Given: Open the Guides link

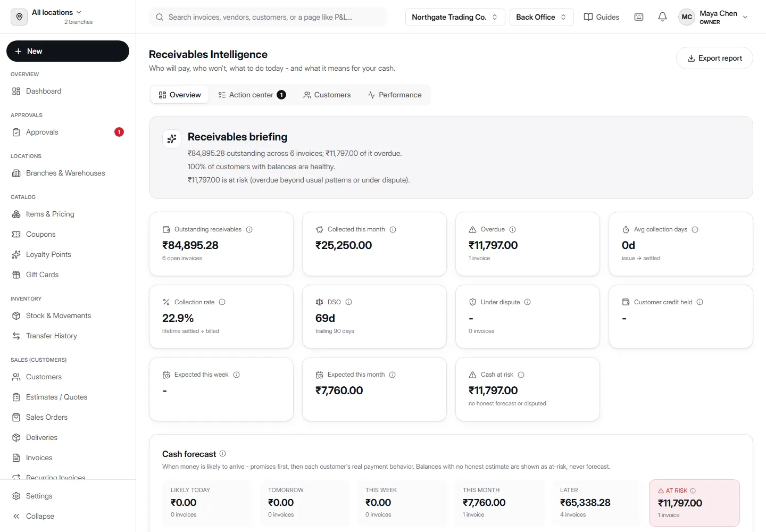Looking at the screenshot, I should point(602,17).
